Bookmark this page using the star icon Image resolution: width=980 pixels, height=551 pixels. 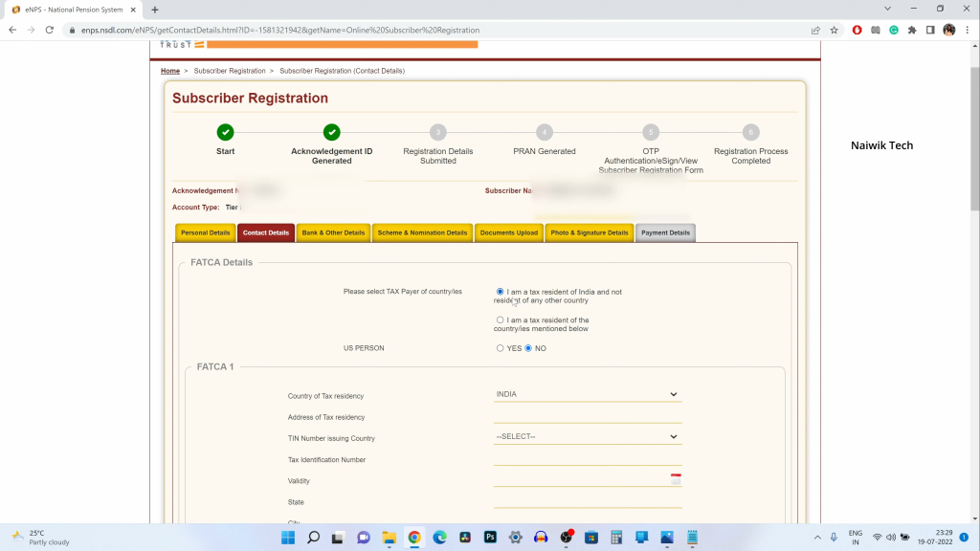tap(834, 30)
